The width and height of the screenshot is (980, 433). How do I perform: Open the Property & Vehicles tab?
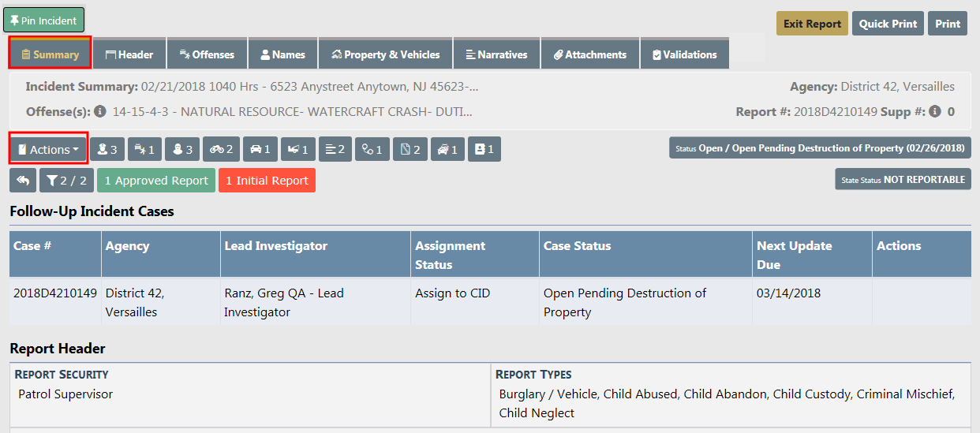click(385, 54)
